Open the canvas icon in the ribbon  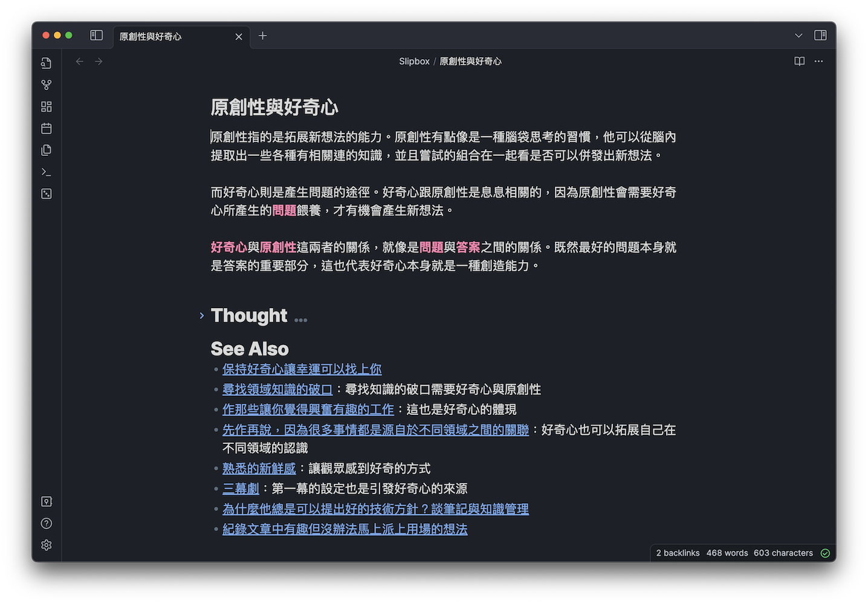[47, 106]
